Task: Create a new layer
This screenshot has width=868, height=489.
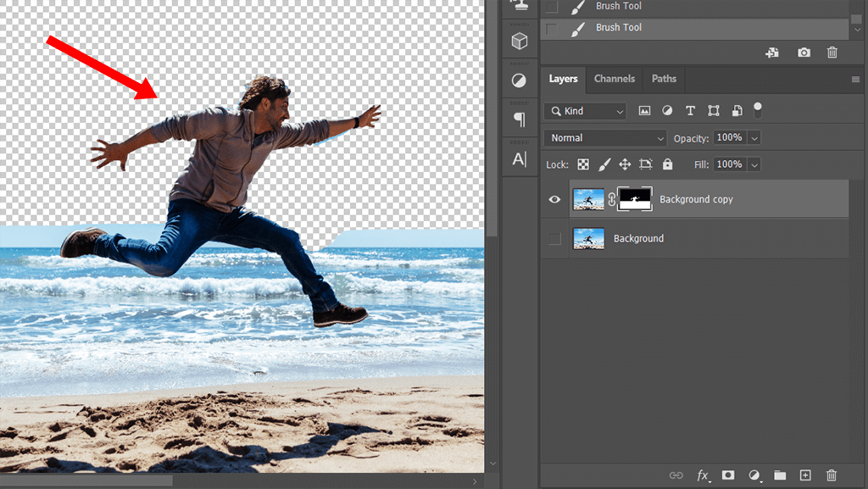Action: tap(805, 475)
